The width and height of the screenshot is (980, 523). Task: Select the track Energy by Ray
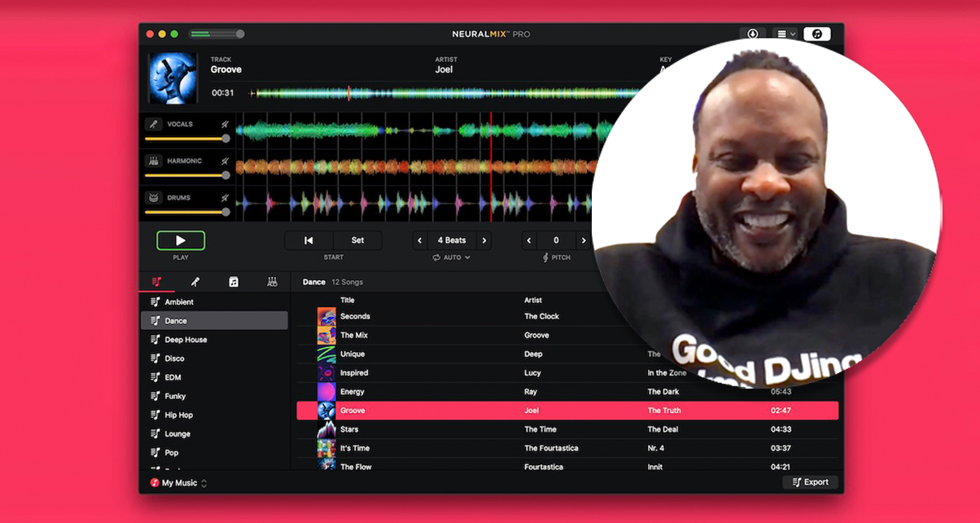[488, 391]
